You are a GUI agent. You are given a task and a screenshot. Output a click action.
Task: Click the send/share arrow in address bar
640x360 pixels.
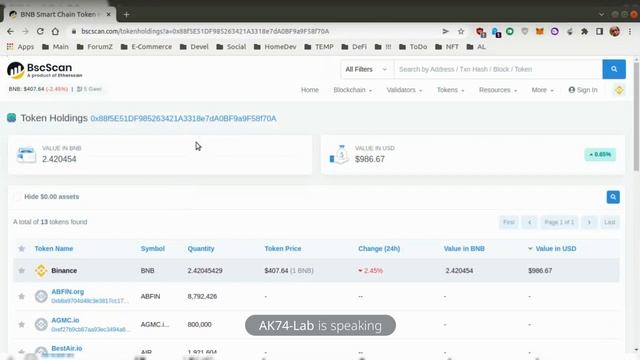[445, 31]
